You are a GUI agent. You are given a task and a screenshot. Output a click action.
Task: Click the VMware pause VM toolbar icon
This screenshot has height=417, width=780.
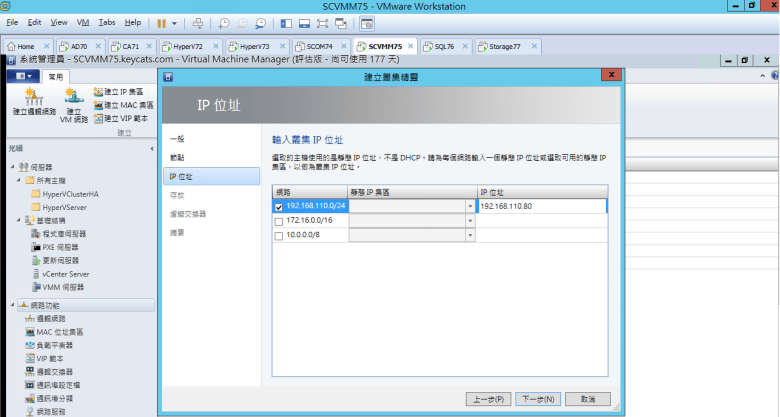(161, 22)
